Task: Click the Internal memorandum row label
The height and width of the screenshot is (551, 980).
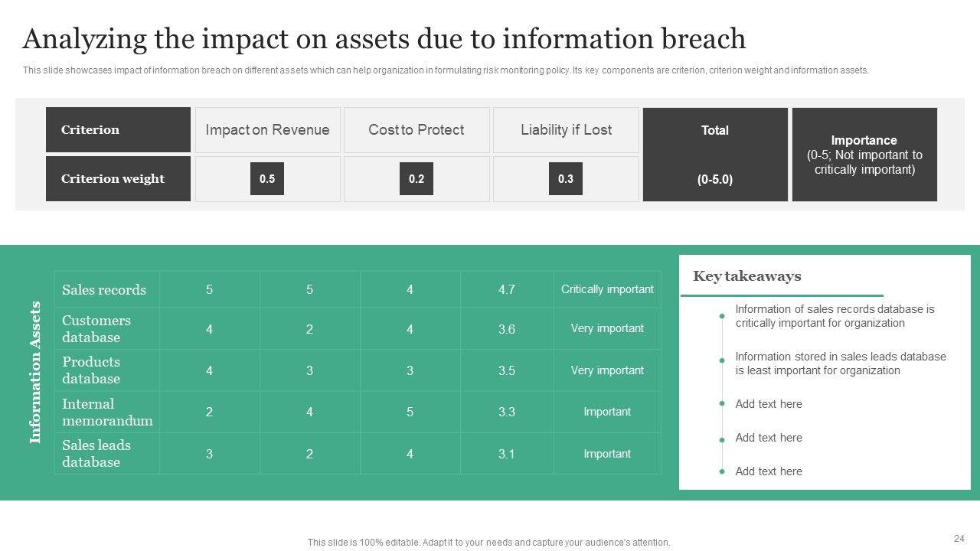Action: (107, 412)
